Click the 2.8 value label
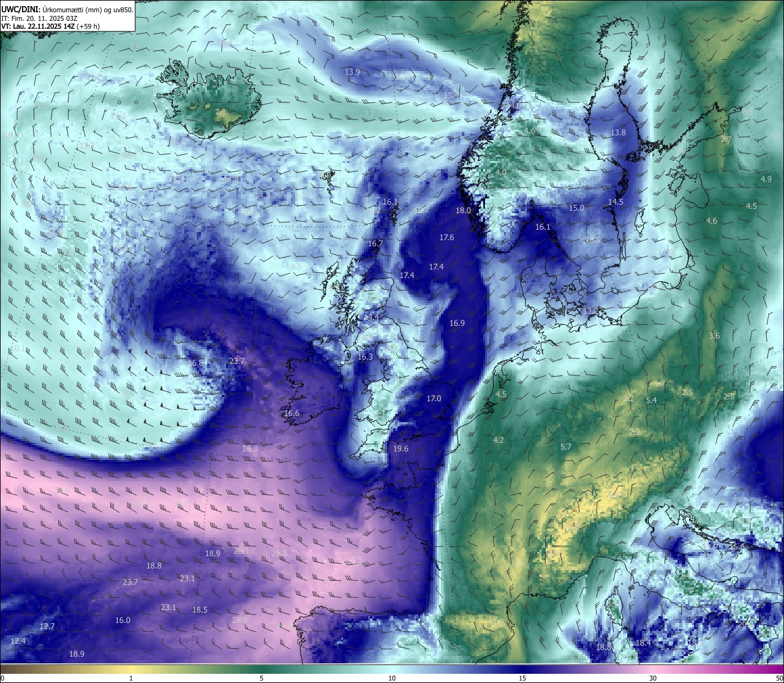This screenshot has height=683, width=784. pyautogui.click(x=729, y=396)
